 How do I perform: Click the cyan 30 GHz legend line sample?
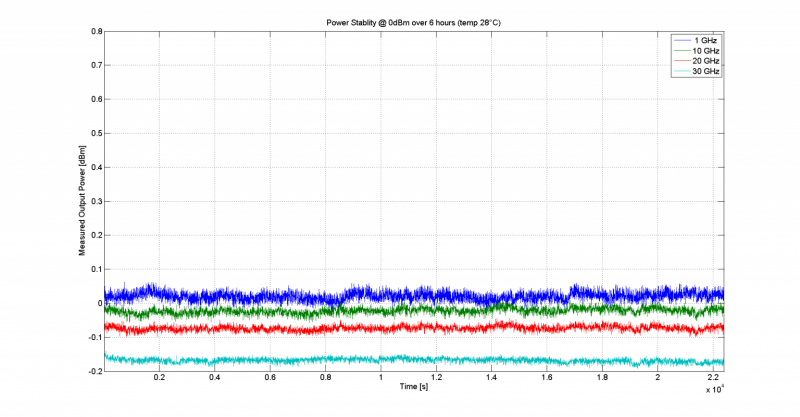680,72
